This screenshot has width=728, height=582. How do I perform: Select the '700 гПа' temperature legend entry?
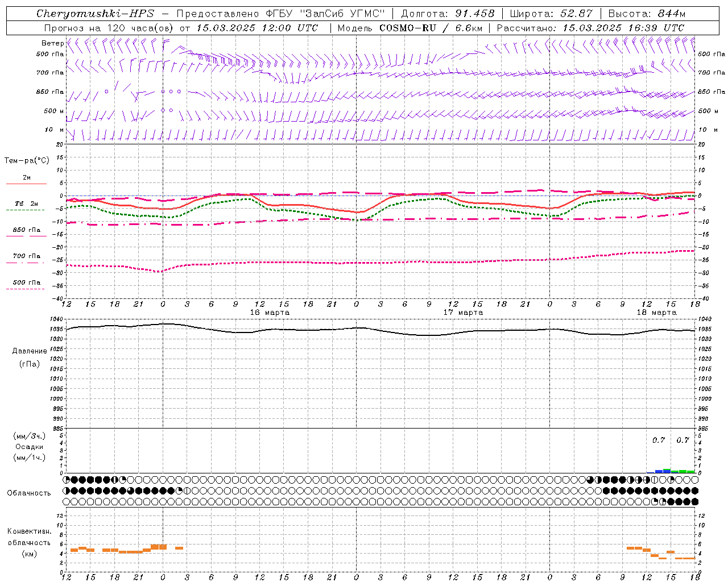[27, 256]
